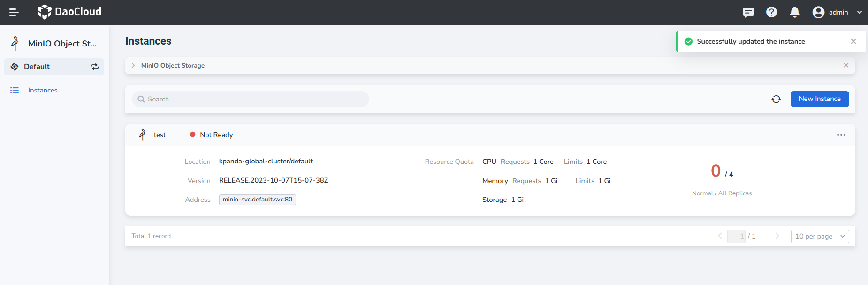This screenshot has height=285, width=868.
Task: Switch workspace using the Default swap icon
Action: (95, 67)
